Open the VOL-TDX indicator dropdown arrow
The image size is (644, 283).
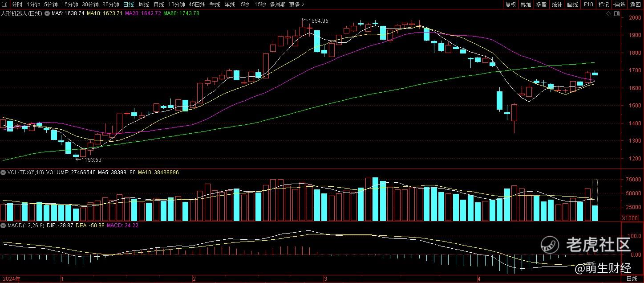click(3, 172)
